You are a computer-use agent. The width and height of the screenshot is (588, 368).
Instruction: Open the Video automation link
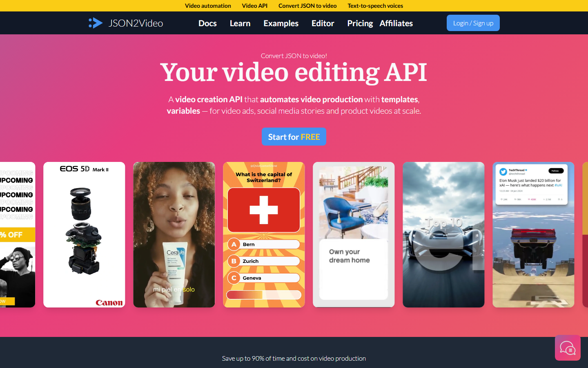click(208, 6)
